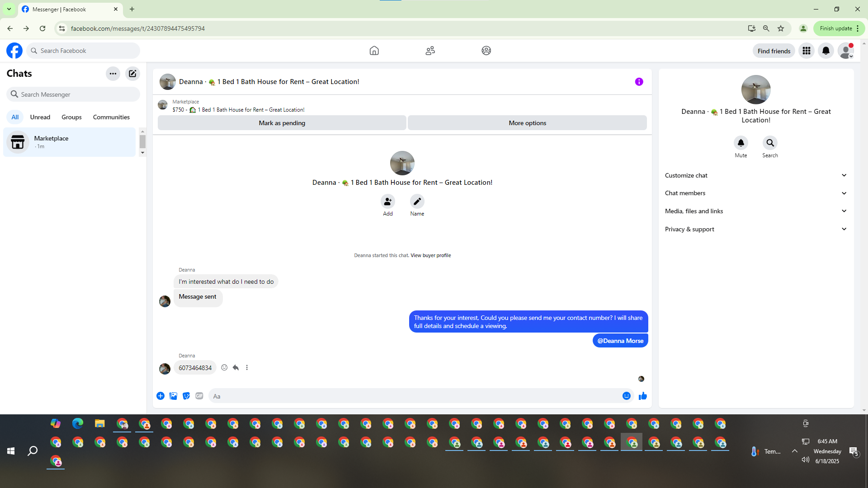Open the Facebook menu grid icon
The width and height of the screenshot is (868, 488).
(x=807, y=51)
